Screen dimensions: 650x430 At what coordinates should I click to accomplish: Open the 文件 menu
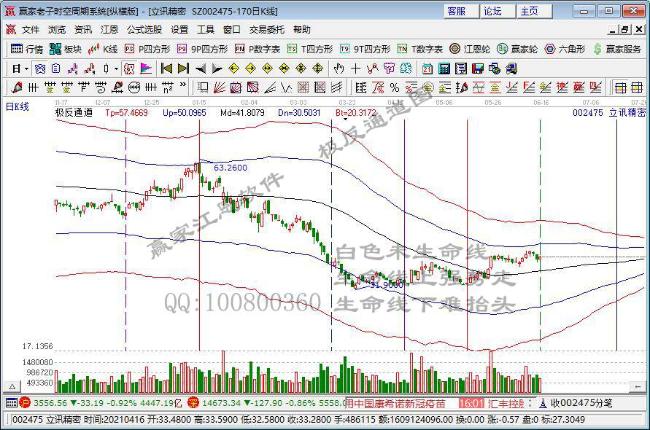coord(30,29)
